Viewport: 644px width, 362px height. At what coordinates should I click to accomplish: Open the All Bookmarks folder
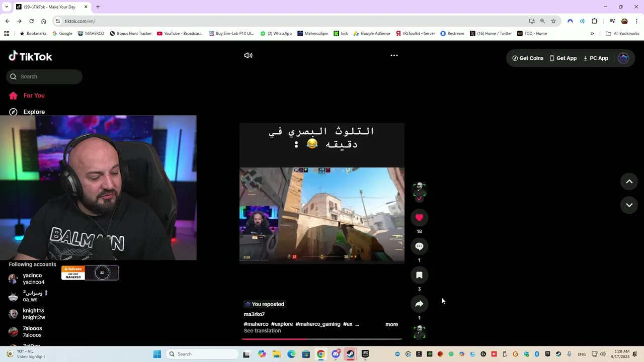click(622, 34)
